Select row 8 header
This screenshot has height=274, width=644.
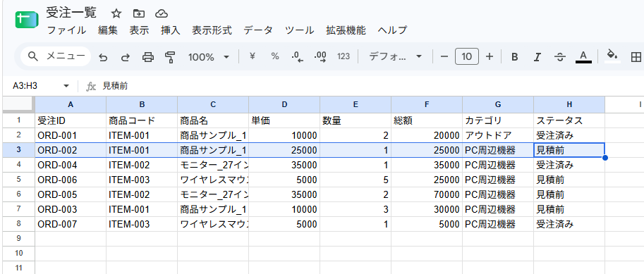click(x=18, y=224)
